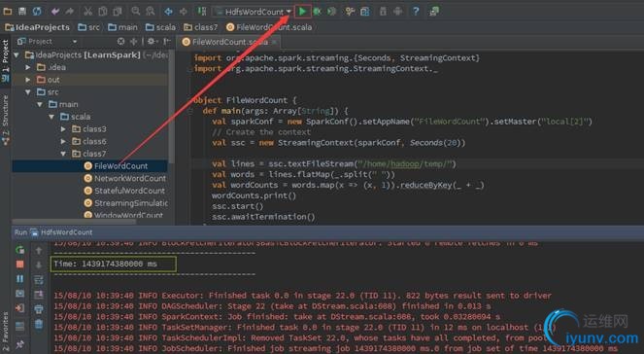The height and width of the screenshot is (354, 644).
Task: Click the main breadcrumb
Action: pos(122,27)
